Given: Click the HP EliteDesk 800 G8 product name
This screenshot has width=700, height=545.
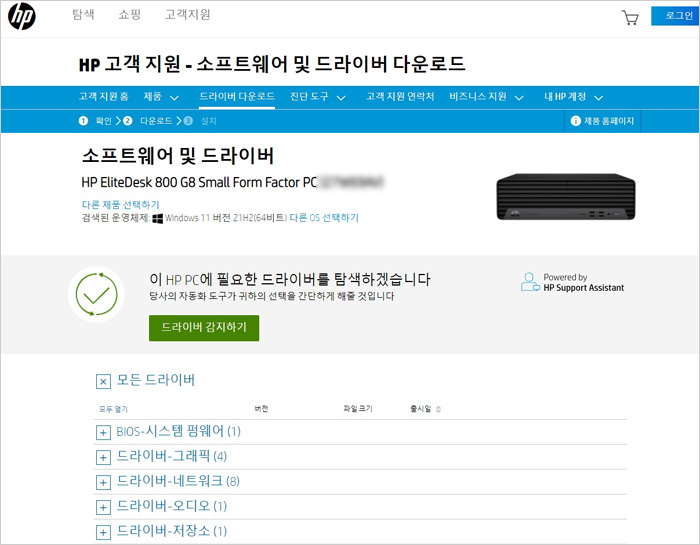Looking at the screenshot, I should pos(199,182).
